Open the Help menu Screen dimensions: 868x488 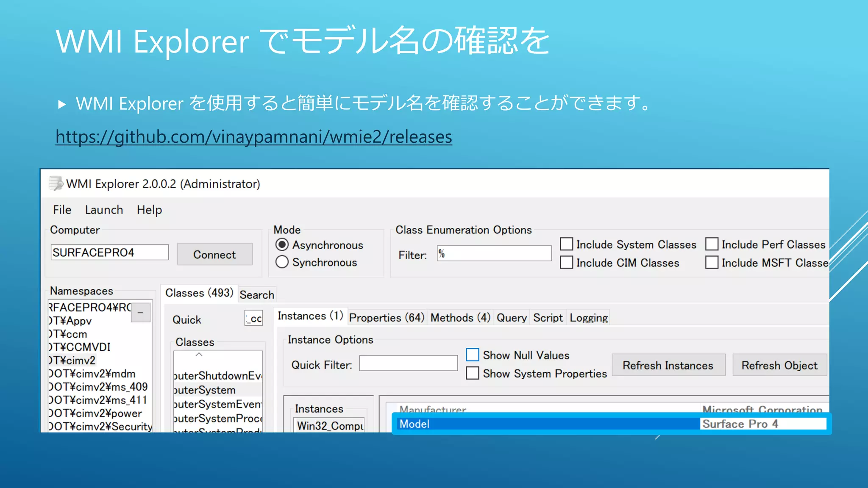pos(149,210)
